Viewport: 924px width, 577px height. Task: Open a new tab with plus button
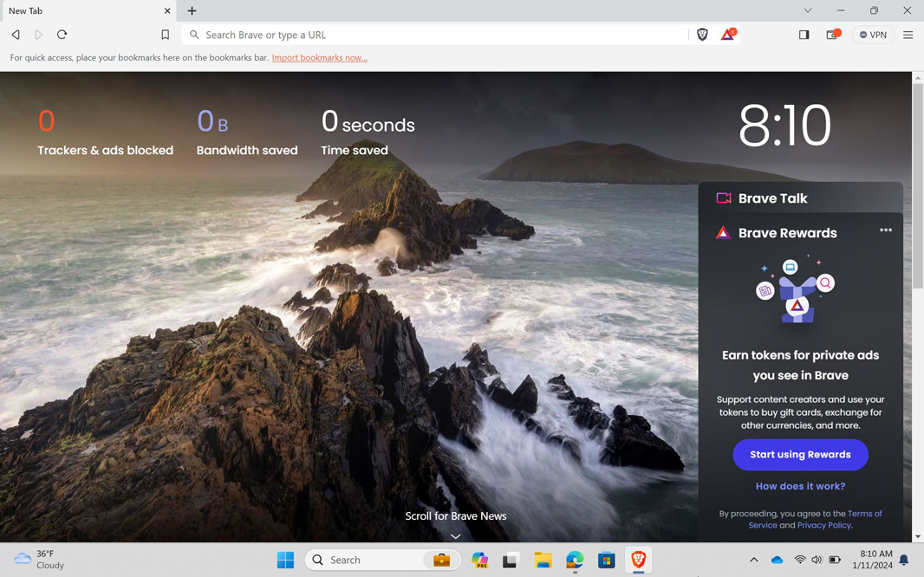(192, 11)
